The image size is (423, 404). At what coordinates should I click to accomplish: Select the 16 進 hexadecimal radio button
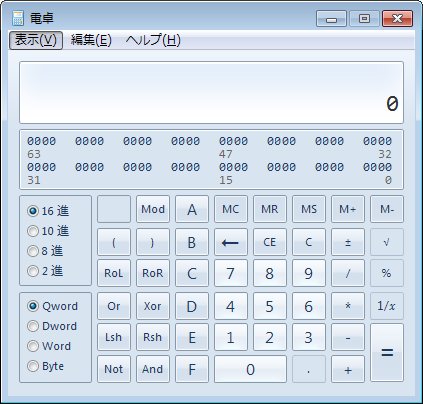click(48, 211)
